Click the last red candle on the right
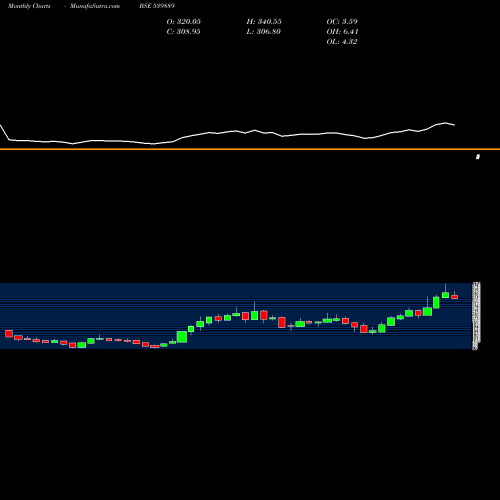 tap(455, 297)
